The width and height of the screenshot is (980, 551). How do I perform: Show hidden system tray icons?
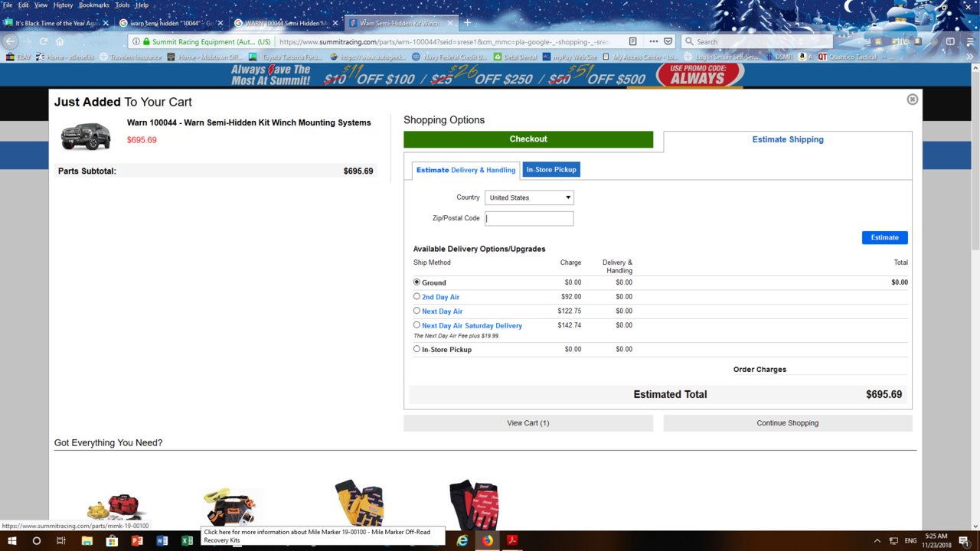(x=877, y=541)
